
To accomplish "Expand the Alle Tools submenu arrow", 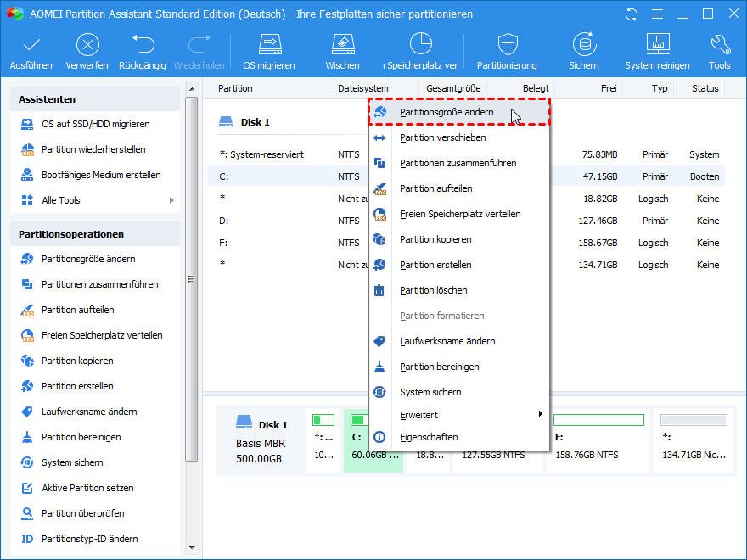I will 172,200.
